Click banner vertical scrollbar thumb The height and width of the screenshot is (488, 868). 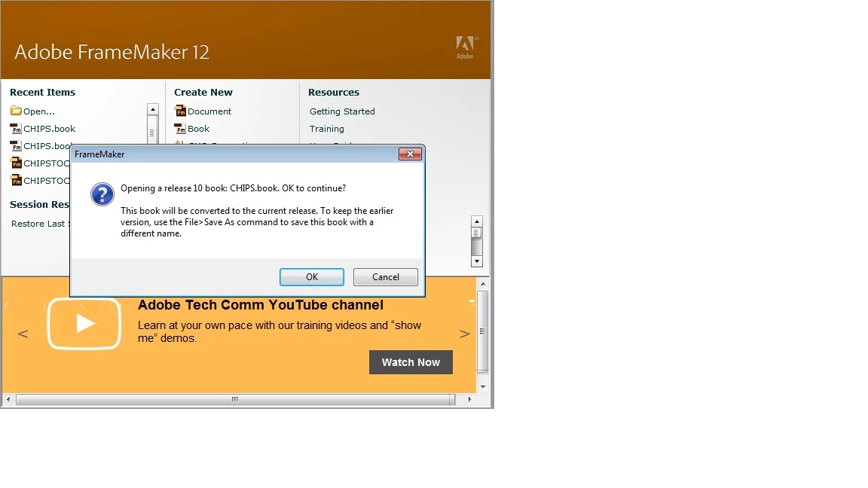click(483, 331)
